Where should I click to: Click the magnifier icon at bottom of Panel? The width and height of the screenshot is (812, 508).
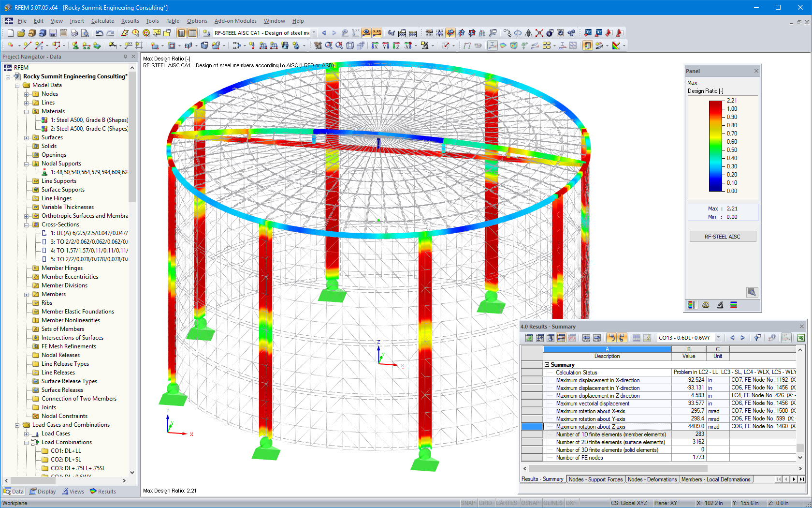pyautogui.click(x=752, y=292)
